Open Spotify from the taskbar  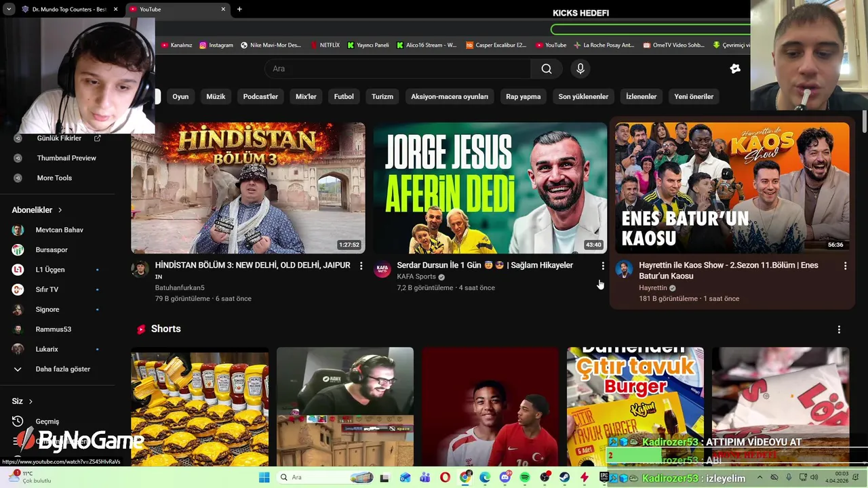point(525,477)
